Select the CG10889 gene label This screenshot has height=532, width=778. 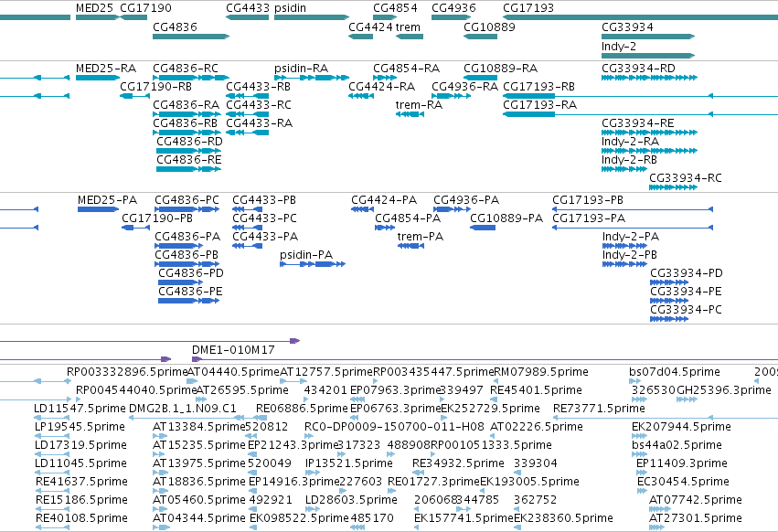[489, 27]
